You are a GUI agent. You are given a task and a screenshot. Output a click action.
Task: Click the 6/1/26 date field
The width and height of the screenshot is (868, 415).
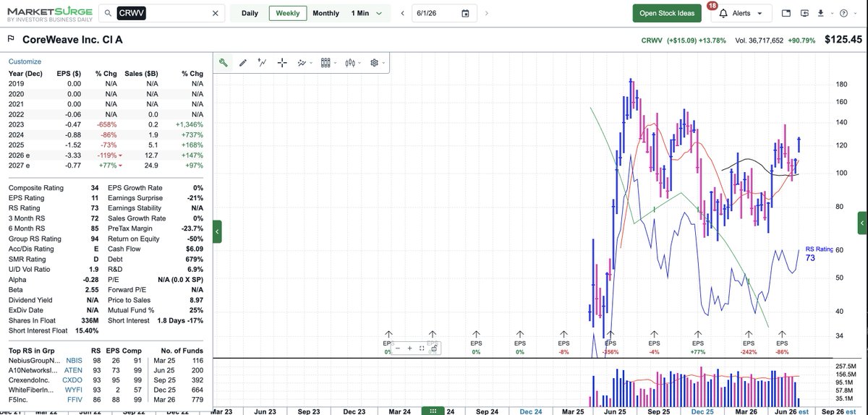tap(444, 13)
